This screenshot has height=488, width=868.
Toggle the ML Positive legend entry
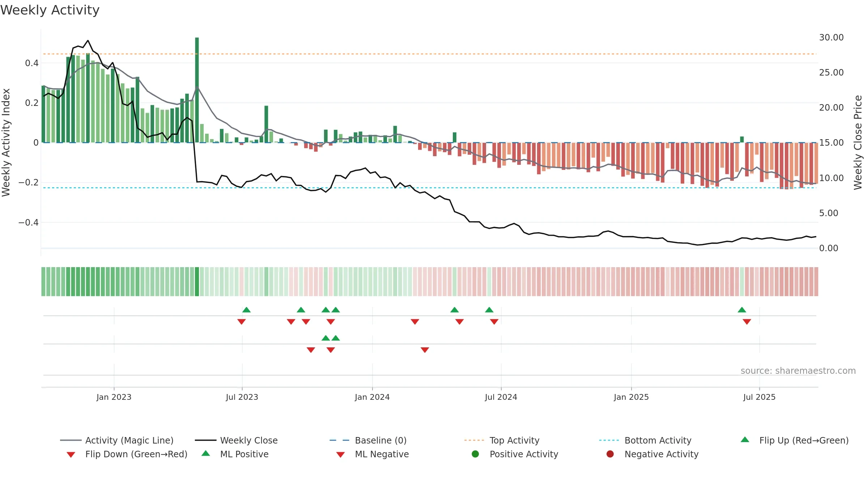coord(235,454)
